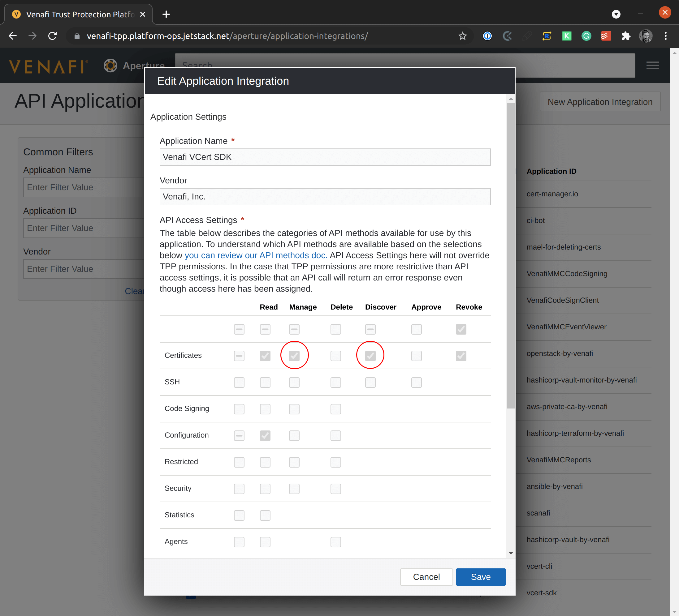679x616 pixels.
Task: Open the Chrome tab search dropdown
Action: pyautogui.click(x=616, y=14)
